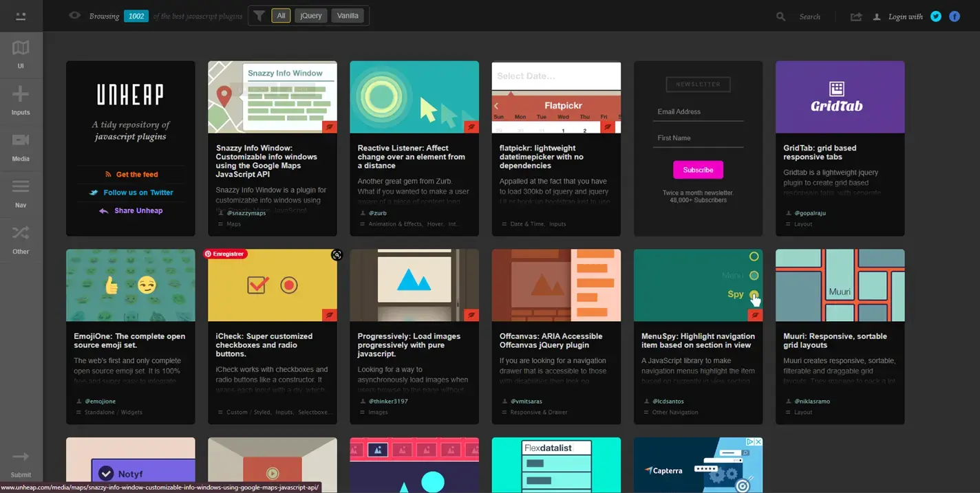This screenshot has height=493, width=980.
Task: Click the funnel filter icon
Action: click(259, 16)
